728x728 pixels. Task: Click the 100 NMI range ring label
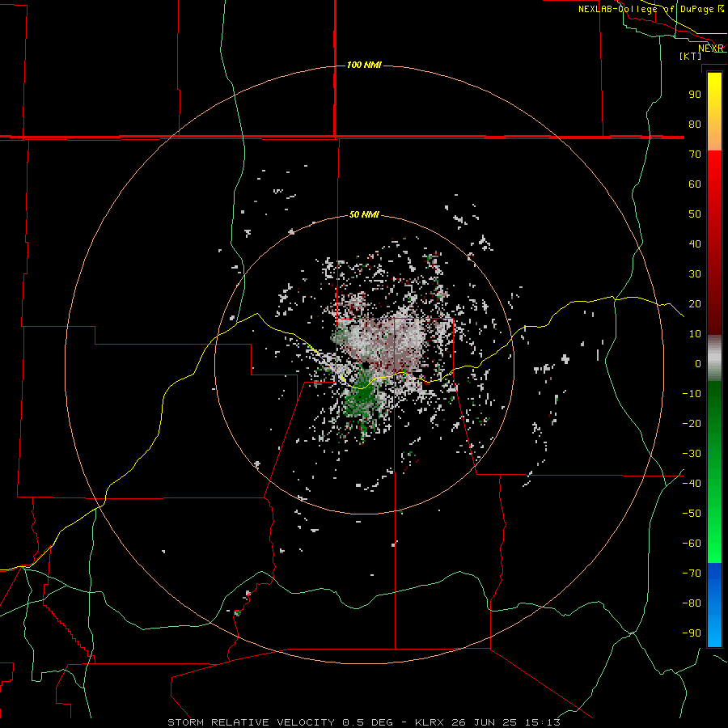[x=364, y=65]
